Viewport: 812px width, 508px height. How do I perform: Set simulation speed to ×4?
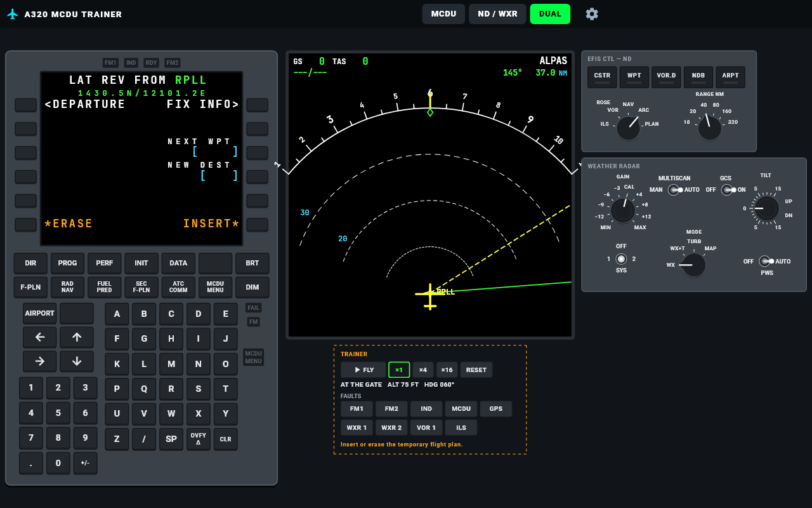click(423, 370)
